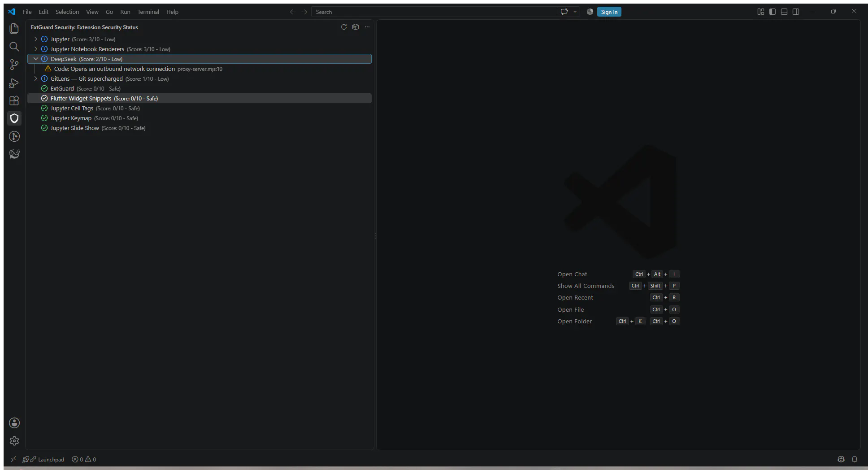Click the 'proxy-server.mjs:10' file reference

pos(200,69)
